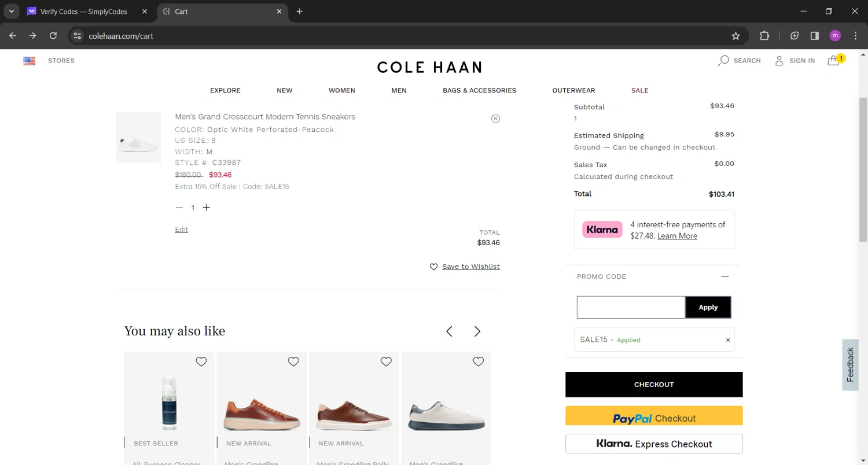Favorite the third product card's brown sneaker

pyautogui.click(x=386, y=361)
